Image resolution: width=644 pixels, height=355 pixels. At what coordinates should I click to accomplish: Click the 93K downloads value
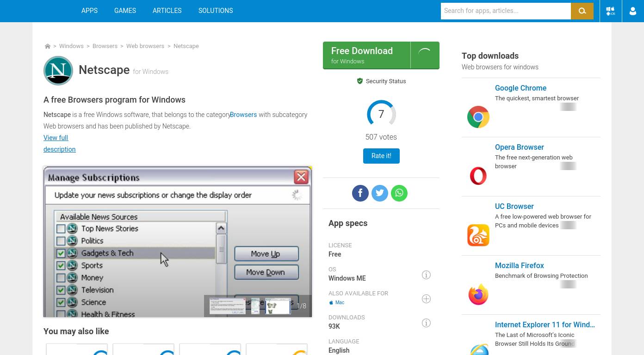pos(334,326)
